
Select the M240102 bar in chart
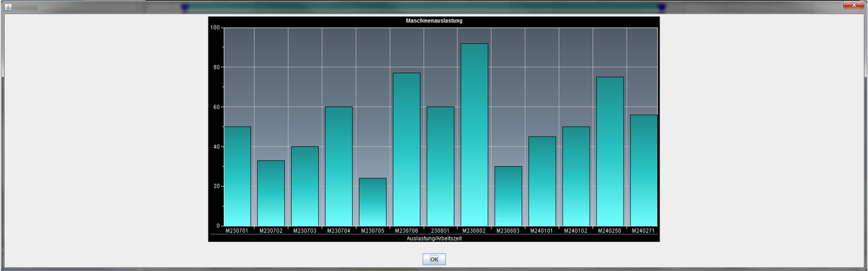(577, 176)
